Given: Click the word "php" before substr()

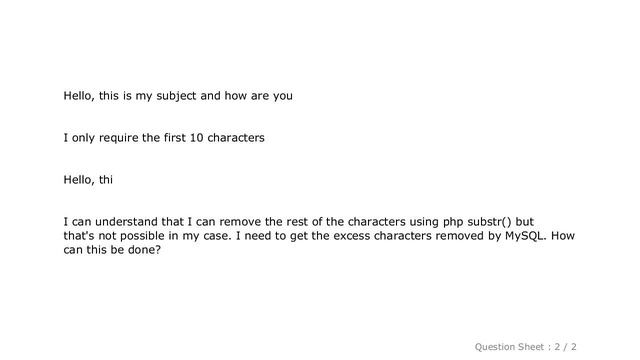Looking at the screenshot, I should point(453,223).
